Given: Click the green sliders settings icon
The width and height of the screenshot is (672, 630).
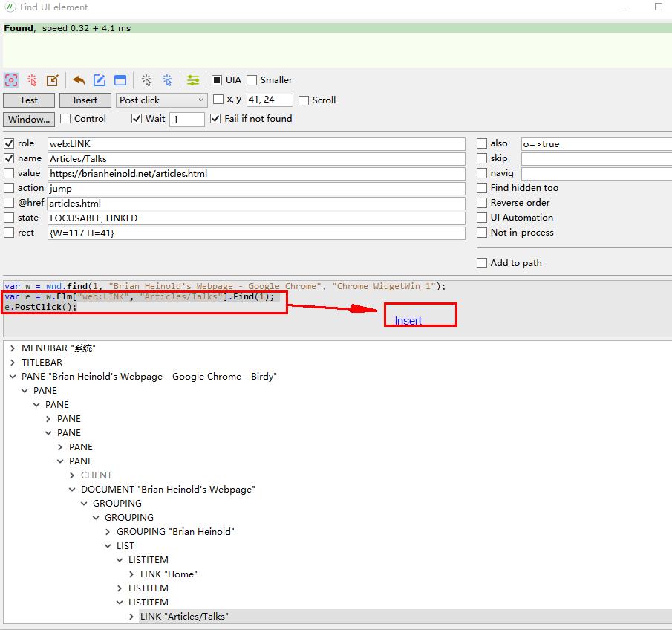Looking at the screenshot, I should (x=193, y=80).
